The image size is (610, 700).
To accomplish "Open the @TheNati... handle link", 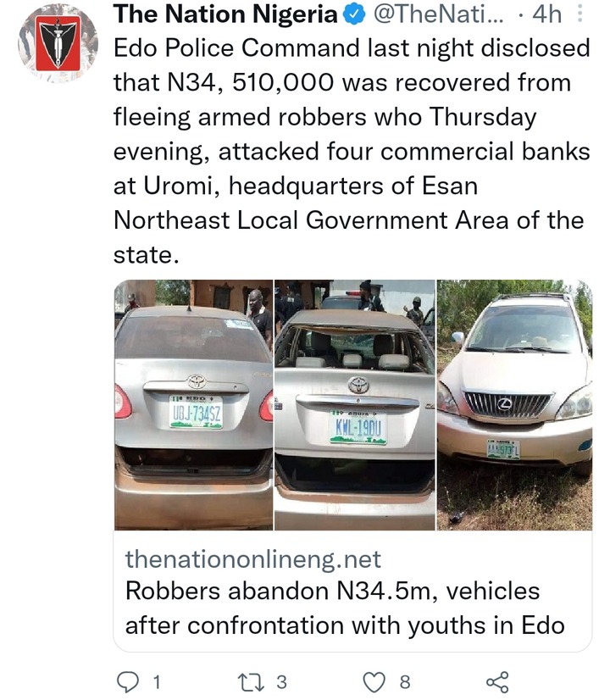I will (x=441, y=14).
